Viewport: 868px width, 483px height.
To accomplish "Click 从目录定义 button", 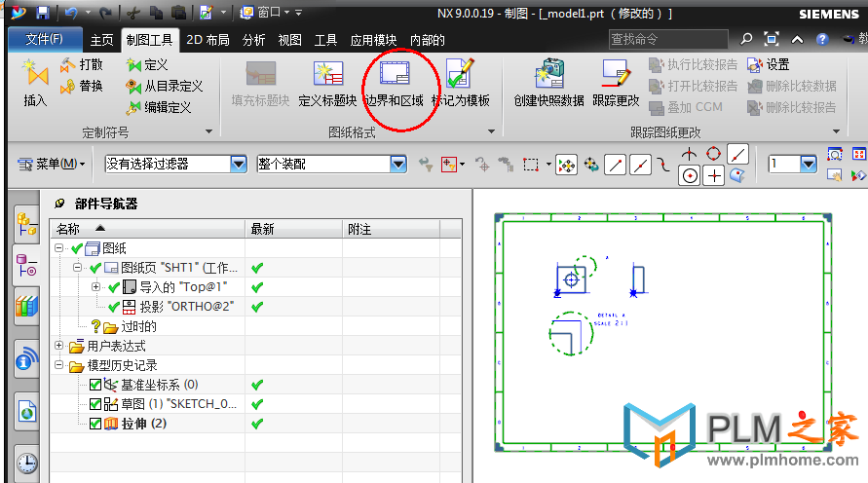I will [x=165, y=87].
